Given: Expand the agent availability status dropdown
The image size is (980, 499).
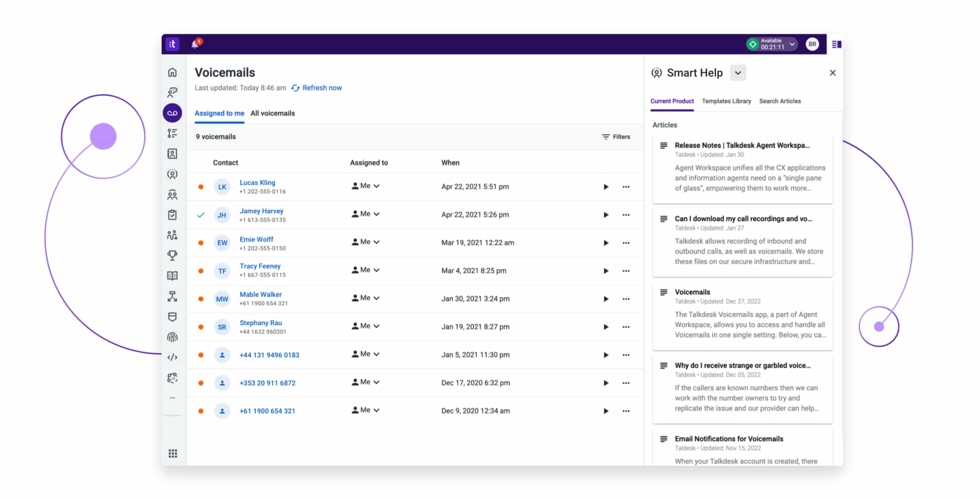Looking at the screenshot, I should (792, 44).
